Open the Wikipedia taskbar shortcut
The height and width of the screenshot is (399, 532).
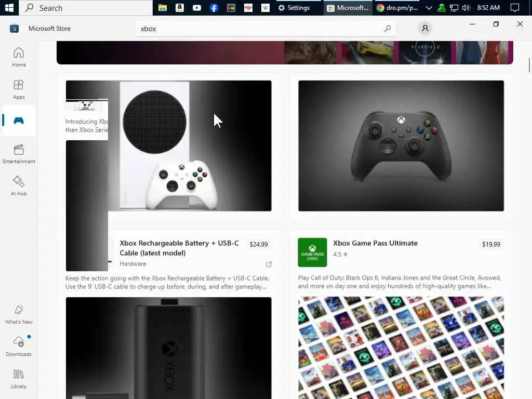click(265, 7)
